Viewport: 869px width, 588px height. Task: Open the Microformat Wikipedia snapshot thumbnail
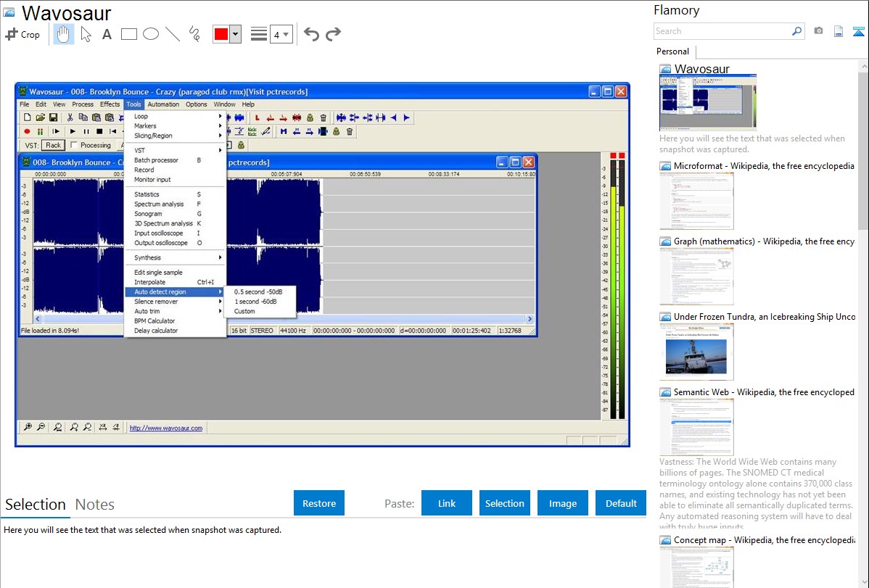point(696,201)
